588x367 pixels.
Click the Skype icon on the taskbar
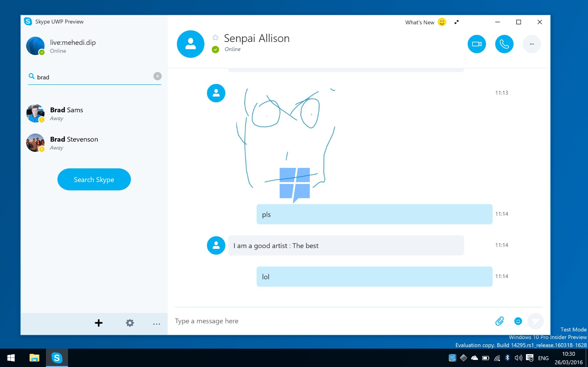coord(57,358)
